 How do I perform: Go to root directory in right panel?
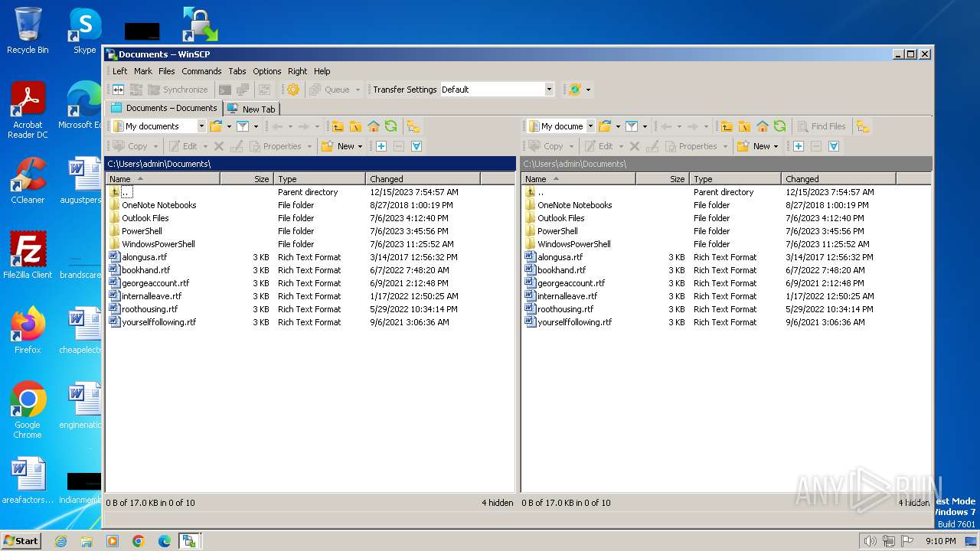[744, 126]
